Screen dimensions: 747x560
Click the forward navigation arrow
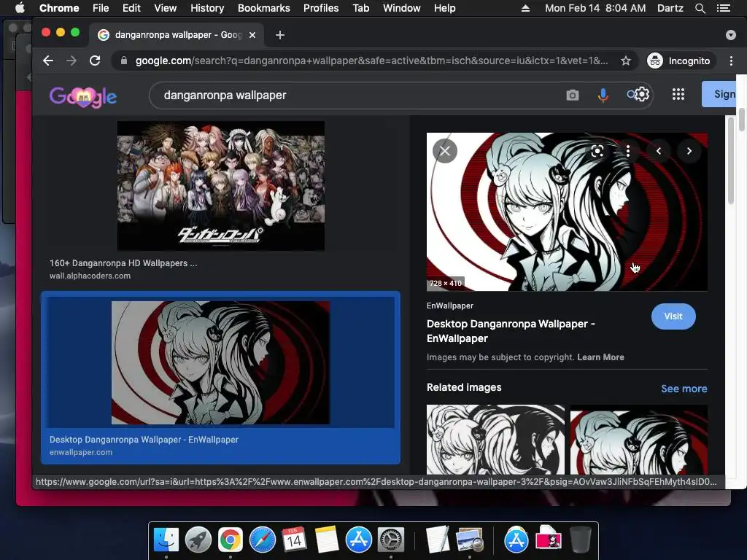(71, 61)
